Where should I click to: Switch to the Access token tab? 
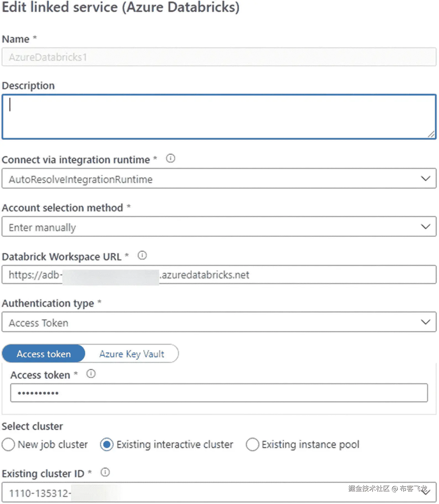tap(44, 354)
